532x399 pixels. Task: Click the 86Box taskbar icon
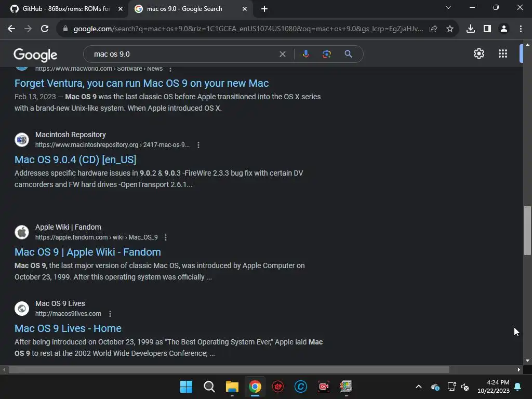346,387
